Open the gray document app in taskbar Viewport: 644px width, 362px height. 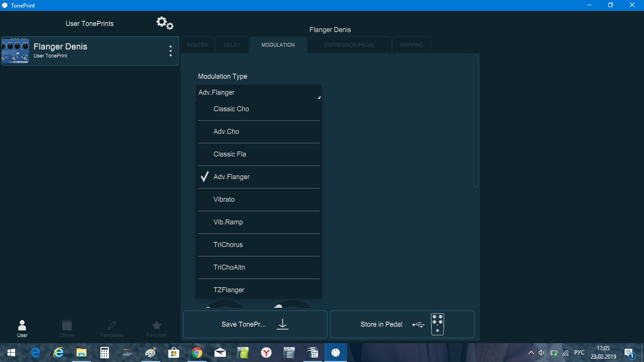tap(289, 353)
